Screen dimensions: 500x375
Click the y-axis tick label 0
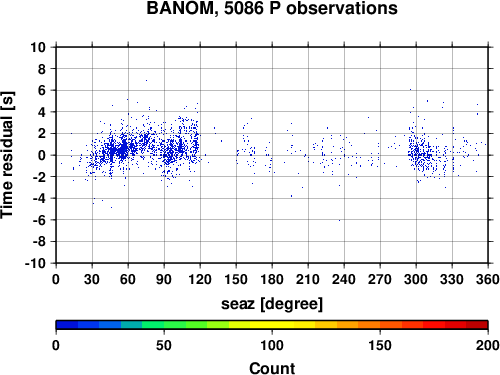(x=42, y=155)
